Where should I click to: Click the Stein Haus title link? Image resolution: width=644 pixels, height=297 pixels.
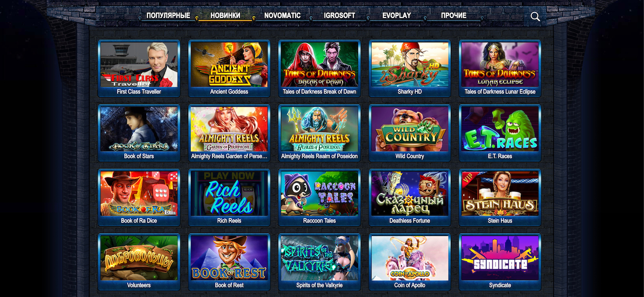click(500, 221)
